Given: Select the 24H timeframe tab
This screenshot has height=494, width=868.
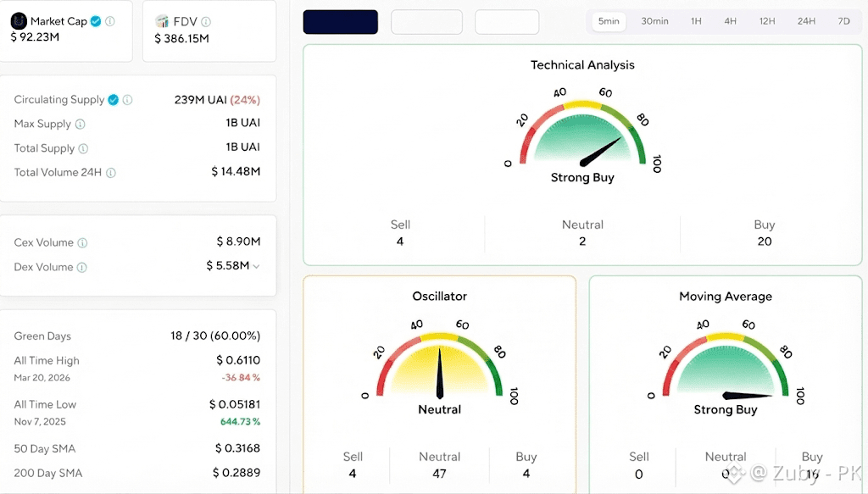Looking at the screenshot, I should 806,21.
